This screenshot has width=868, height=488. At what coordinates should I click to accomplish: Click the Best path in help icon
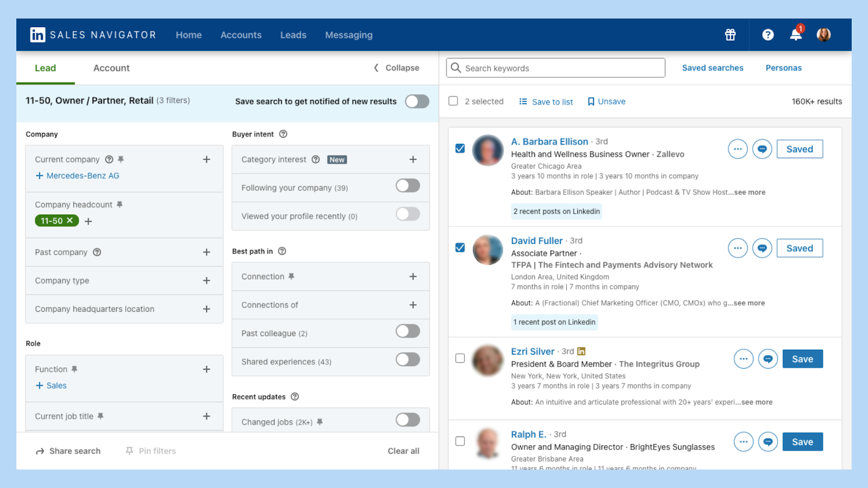click(x=282, y=251)
